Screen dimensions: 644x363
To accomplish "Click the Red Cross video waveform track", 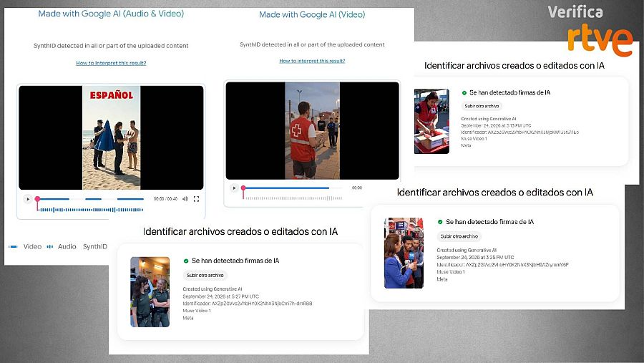I will coord(293,198).
